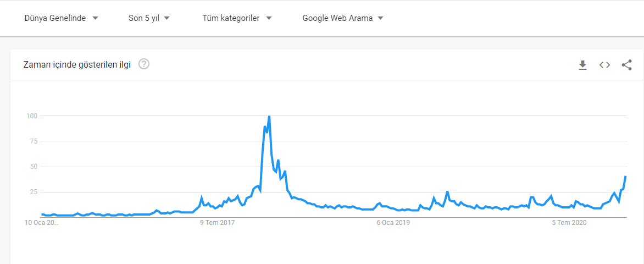This screenshot has height=264, width=644.
Task: Click the arrow beside Tüm kategoriler
Action: pyautogui.click(x=269, y=18)
